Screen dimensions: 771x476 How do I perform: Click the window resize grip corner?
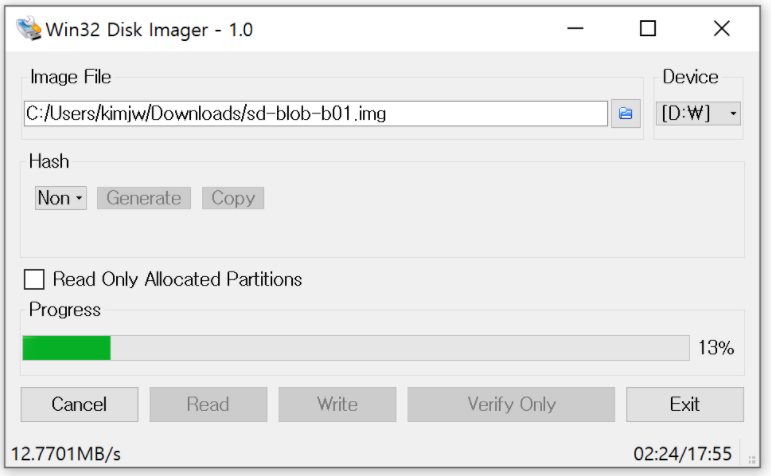click(x=752, y=460)
